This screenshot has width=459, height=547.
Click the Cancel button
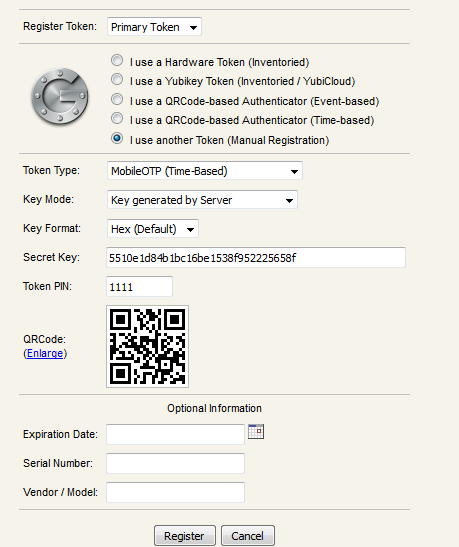pos(248,535)
